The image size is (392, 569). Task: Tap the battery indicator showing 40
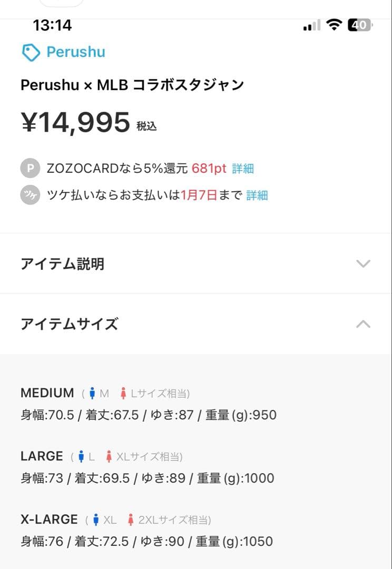[x=360, y=25]
